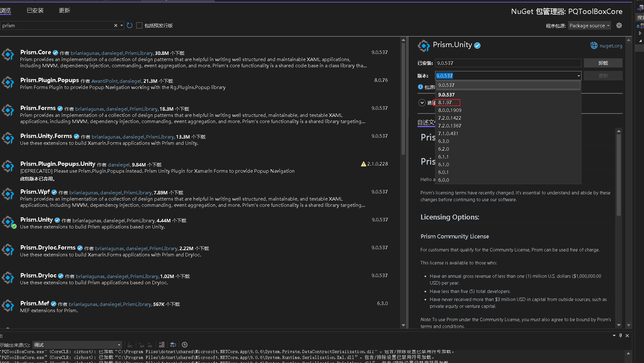Screen dimensions: 644x363
Task: Click Clear All icon in output toolbar
Action: click(x=161, y=345)
